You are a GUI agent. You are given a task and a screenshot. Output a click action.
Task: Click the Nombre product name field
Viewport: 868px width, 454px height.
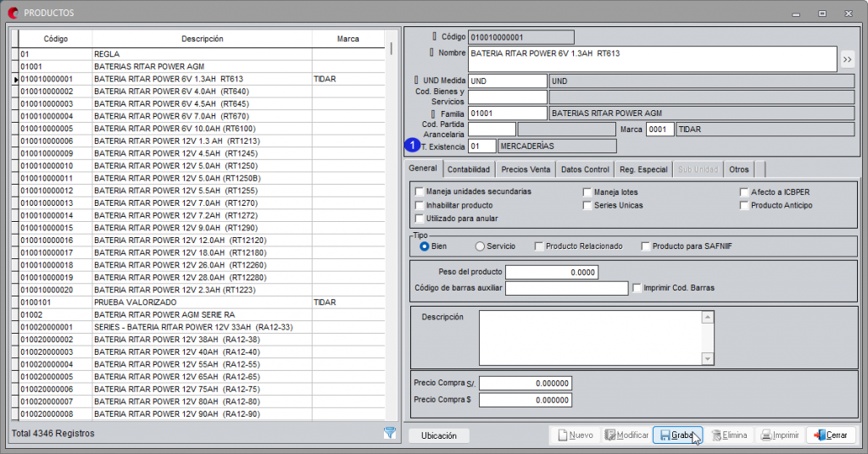pyautogui.click(x=652, y=59)
